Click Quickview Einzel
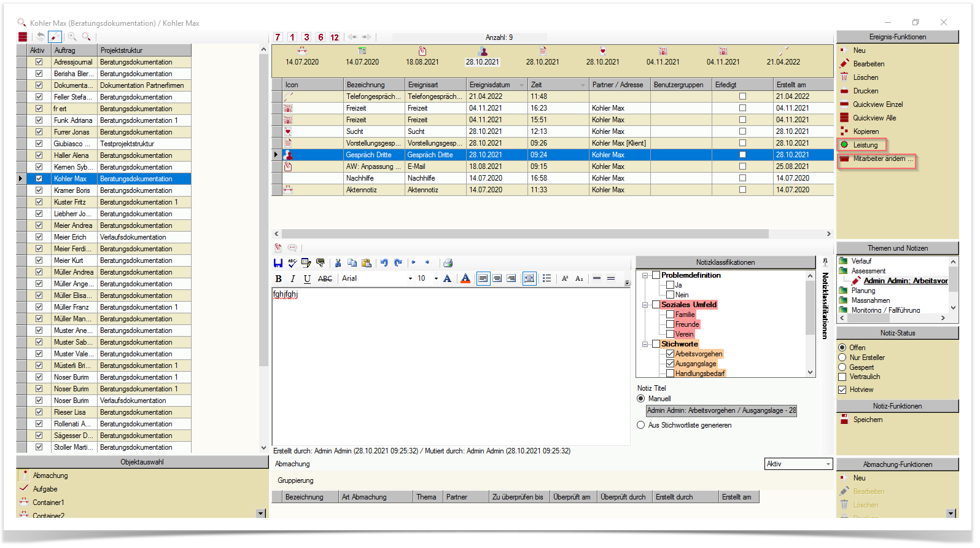 point(877,104)
